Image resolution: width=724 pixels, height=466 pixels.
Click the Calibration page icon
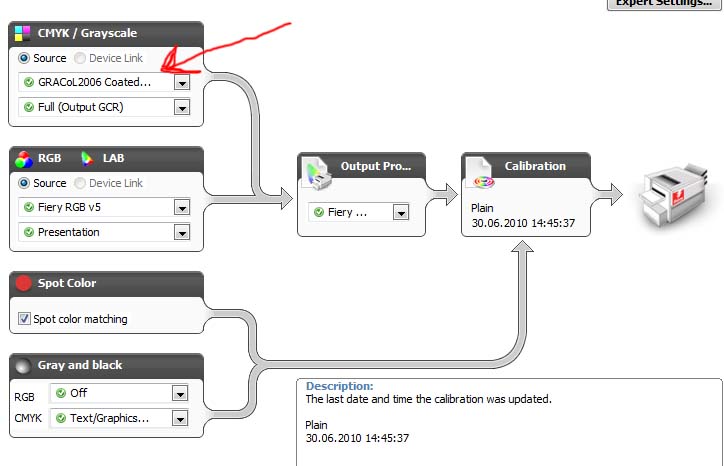pos(480,172)
